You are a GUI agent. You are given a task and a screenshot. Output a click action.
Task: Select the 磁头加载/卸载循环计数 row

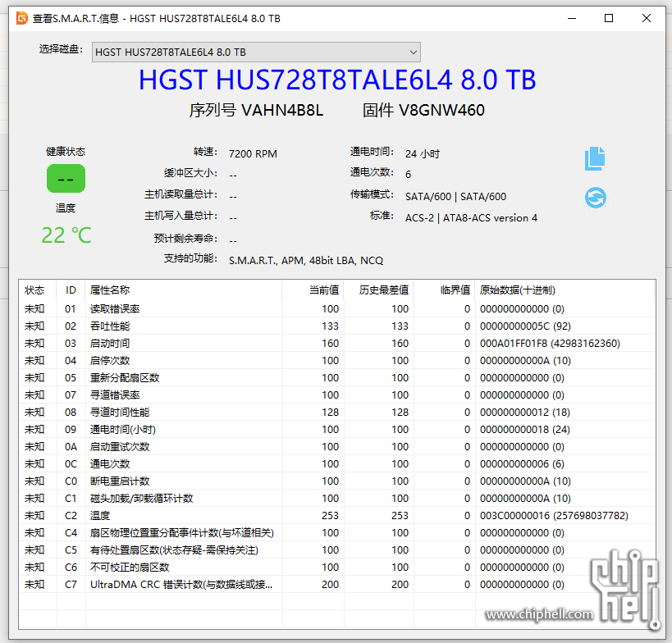pyautogui.click(x=337, y=498)
